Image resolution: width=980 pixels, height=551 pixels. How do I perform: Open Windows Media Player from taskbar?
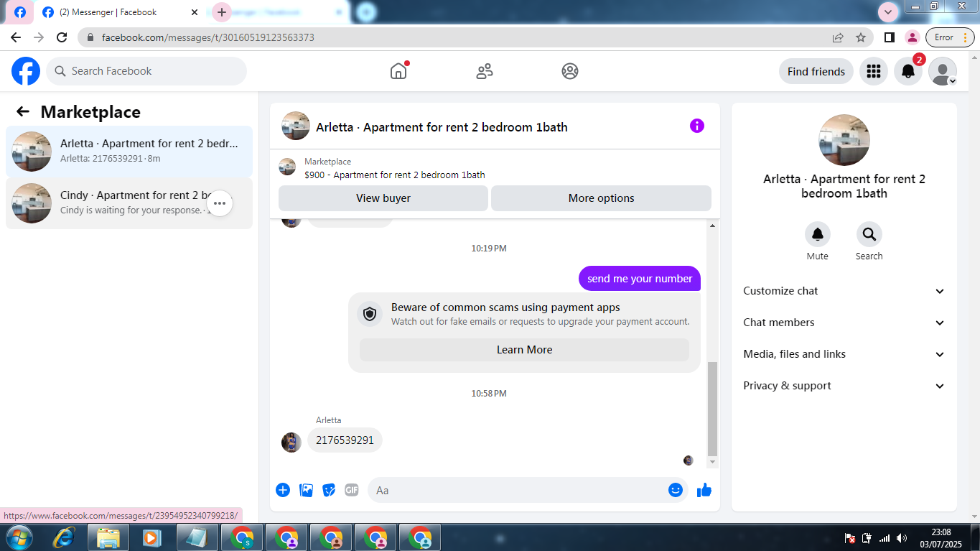click(x=151, y=537)
